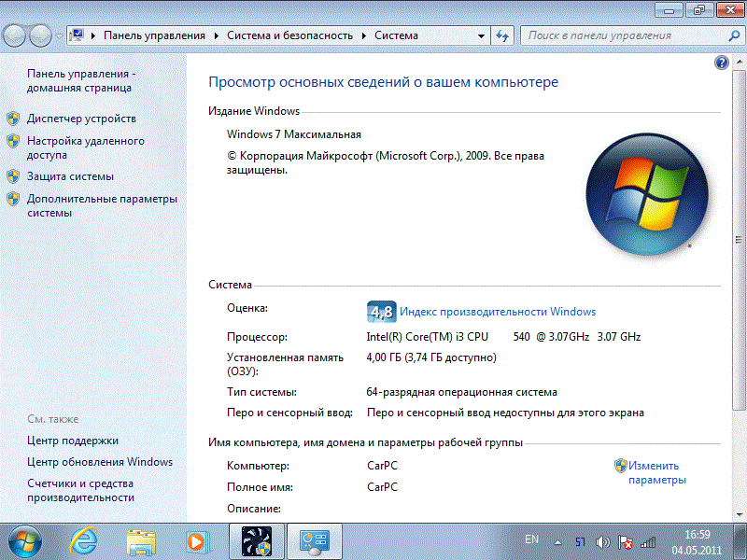This screenshot has width=747, height=560.
Task: Switch input language via EN indicator
Action: tap(531, 540)
